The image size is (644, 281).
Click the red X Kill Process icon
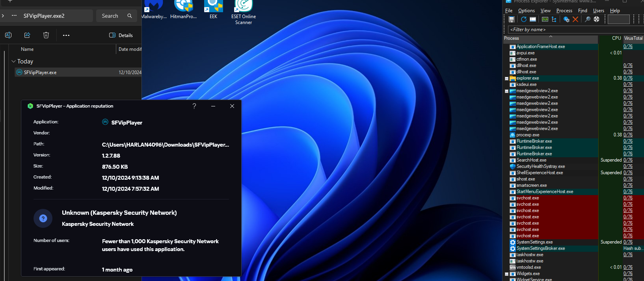[575, 19]
